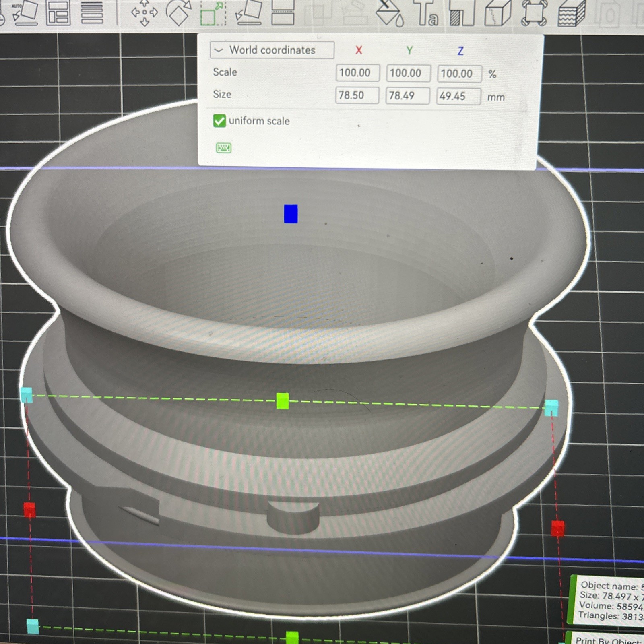The width and height of the screenshot is (644, 644).
Task: Open the variable layer height tool
Action: click(x=92, y=12)
